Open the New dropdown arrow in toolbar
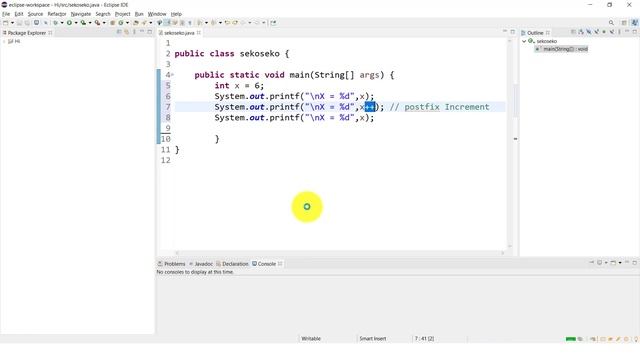The width and height of the screenshot is (640, 360). (x=12, y=23)
